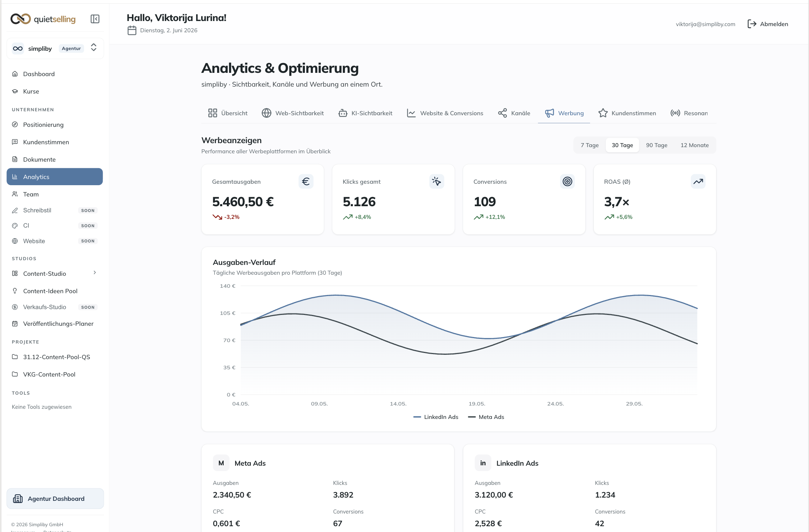This screenshot has width=809, height=532.
Task: Open the 31.12-Content-Pool-QS project
Action: click(x=55, y=357)
